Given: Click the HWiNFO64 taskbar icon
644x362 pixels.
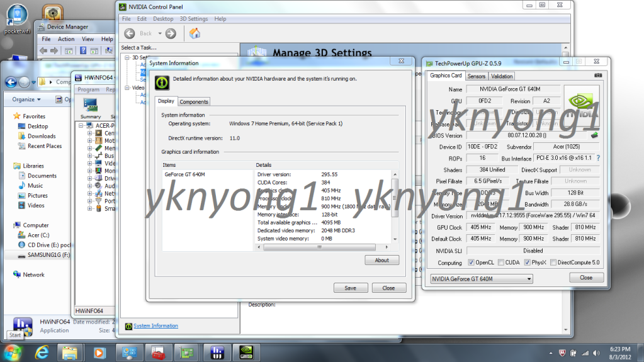Looking at the screenshot, I should click(x=217, y=353).
